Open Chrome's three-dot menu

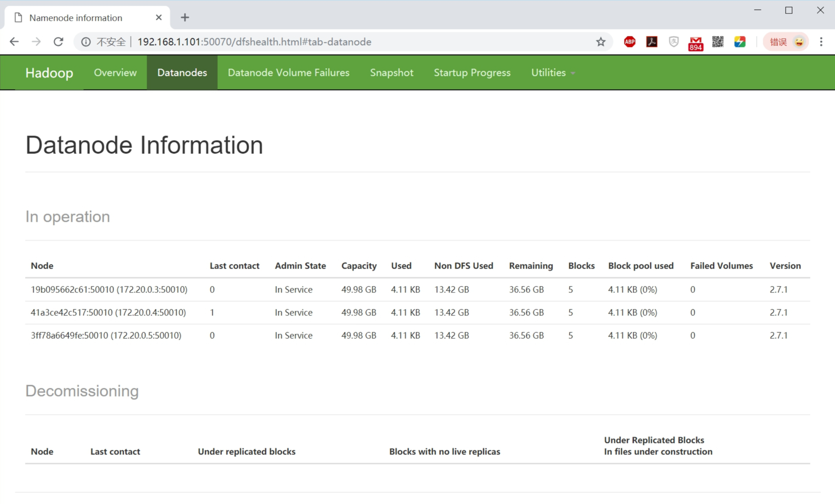point(821,42)
